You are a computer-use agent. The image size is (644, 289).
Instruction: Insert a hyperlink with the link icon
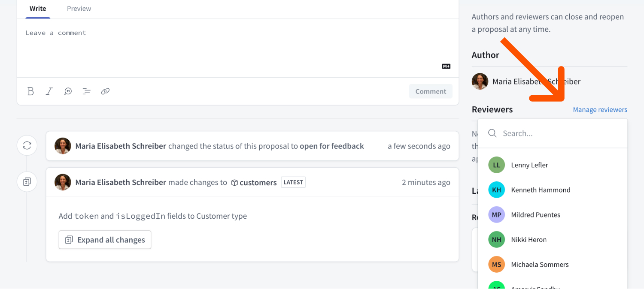click(x=105, y=91)
